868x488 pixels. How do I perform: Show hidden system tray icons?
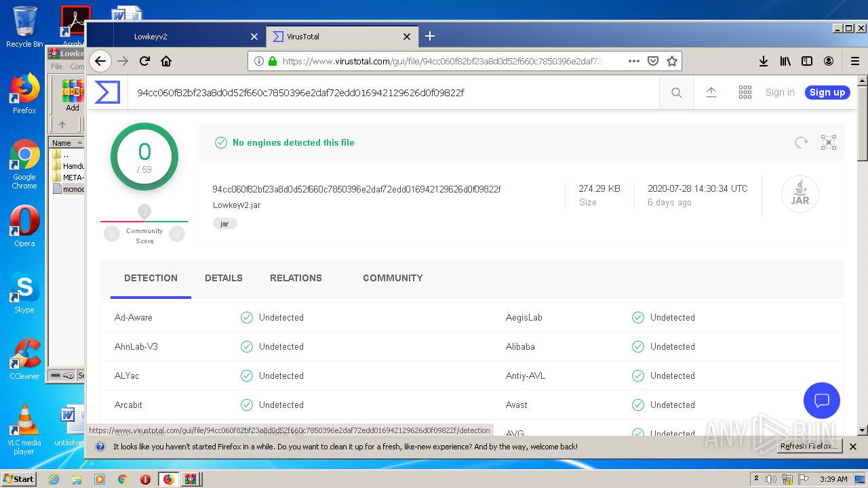coord(756,479)
